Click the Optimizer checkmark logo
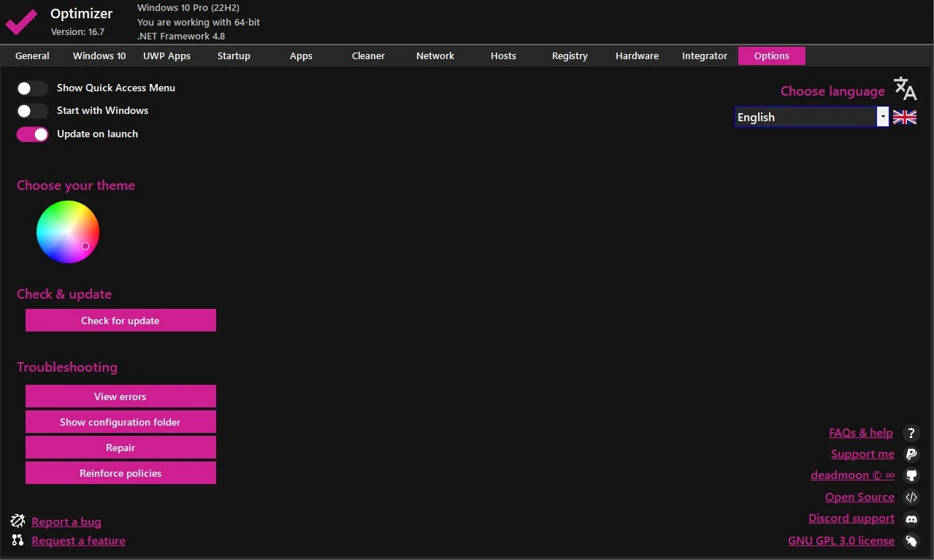This screenshot has width=934, height=560. pos(21,22)
